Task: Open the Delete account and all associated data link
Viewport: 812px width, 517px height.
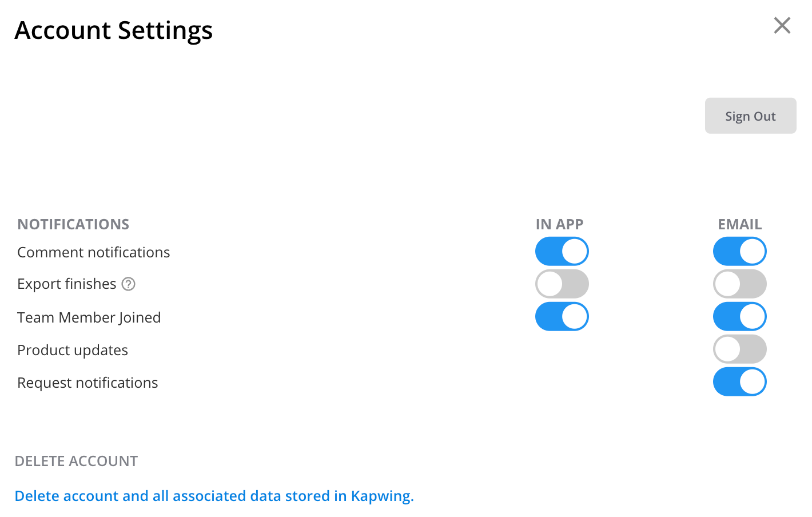Action: coord(214,496)
